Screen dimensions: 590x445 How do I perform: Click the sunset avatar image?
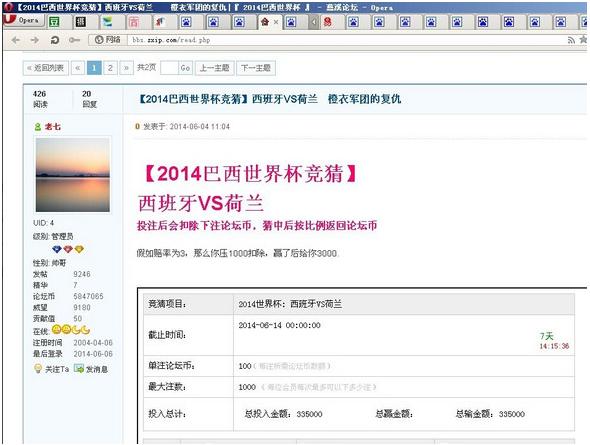73,175
